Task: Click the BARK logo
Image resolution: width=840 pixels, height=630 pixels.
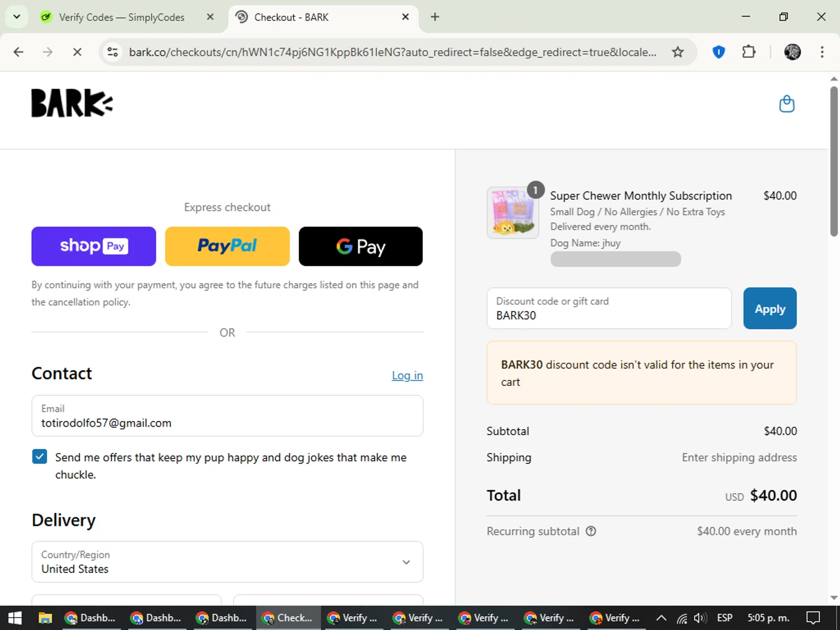Action: (x=72, y=103)
